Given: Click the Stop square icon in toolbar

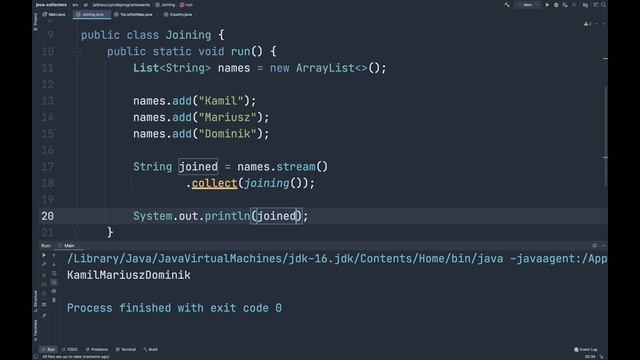Looking at the screenshot, I should tap(574, 5).
